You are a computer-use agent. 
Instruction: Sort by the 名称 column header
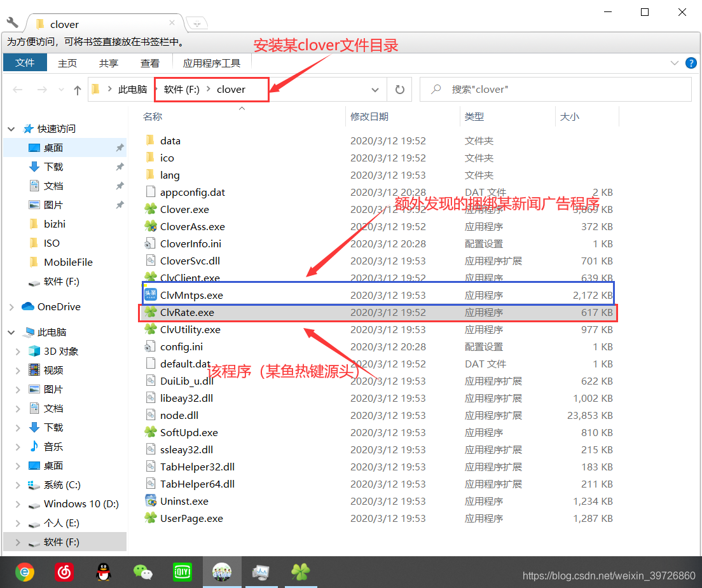click(153, 117)
